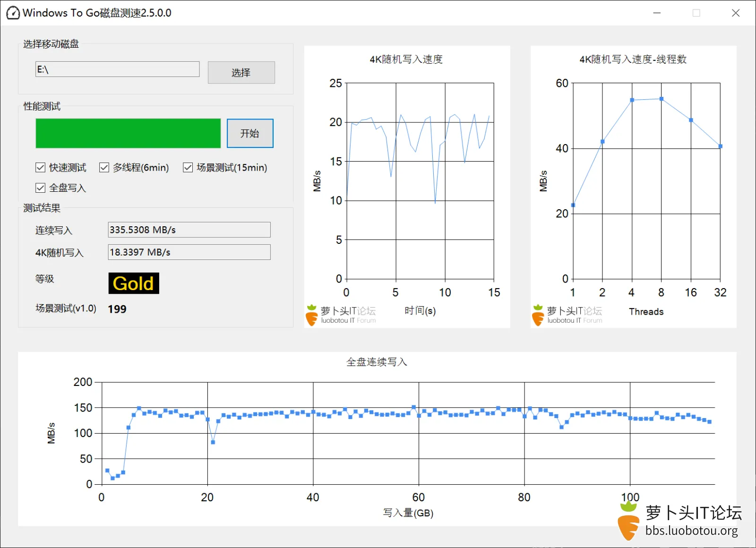Click the carrot logo under 4K speed chart

pos(311,316)
